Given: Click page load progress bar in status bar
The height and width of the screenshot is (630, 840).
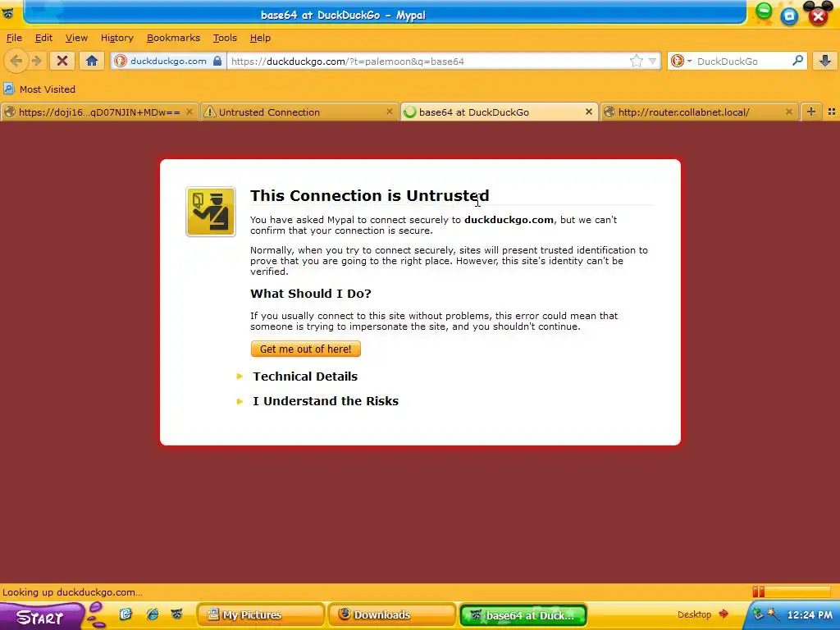Looking at the screenshot, I should (x=792, y=591).
